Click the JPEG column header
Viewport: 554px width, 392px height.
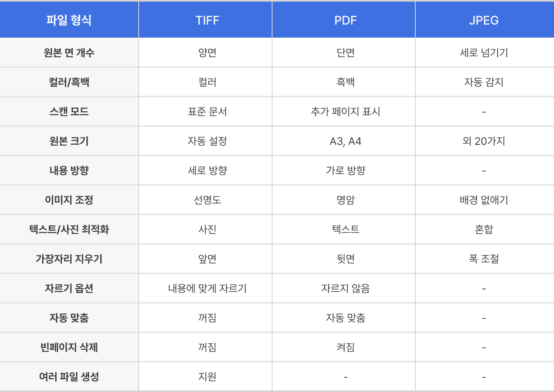point(484,20)
